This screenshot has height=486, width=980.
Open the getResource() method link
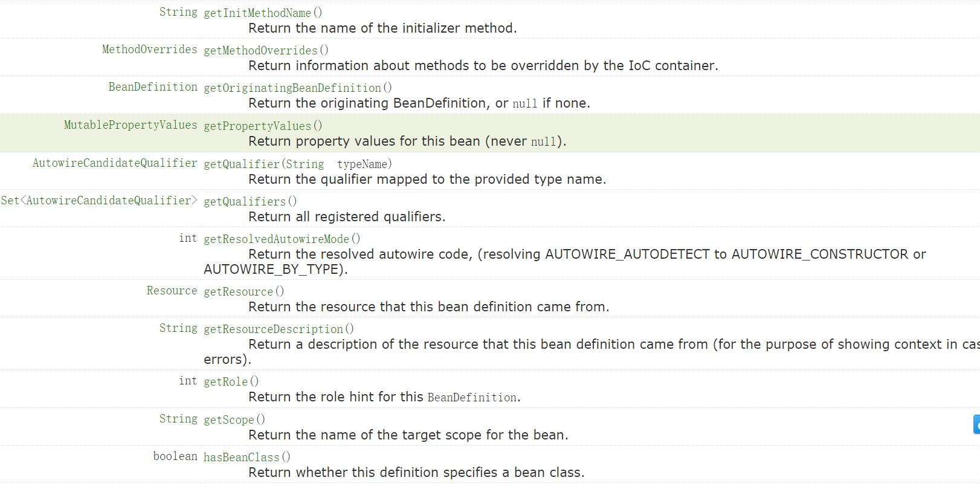239,291
